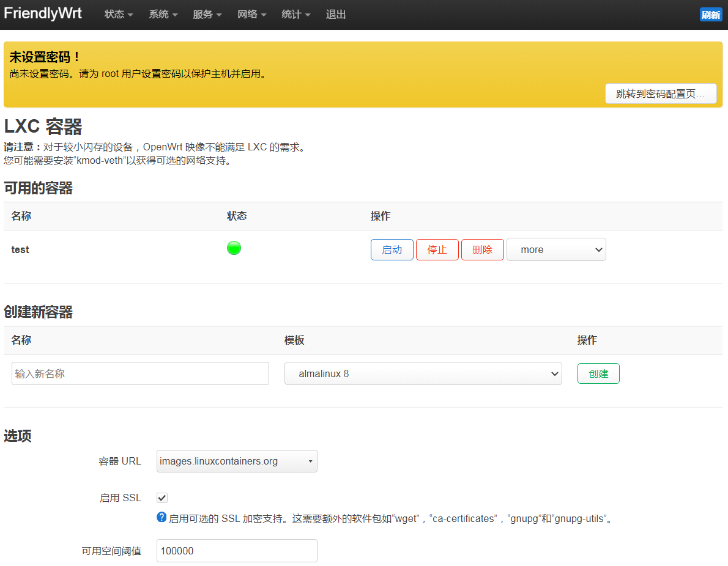
Task: Open the more actions dropdown for test
Action: point(556,249)
